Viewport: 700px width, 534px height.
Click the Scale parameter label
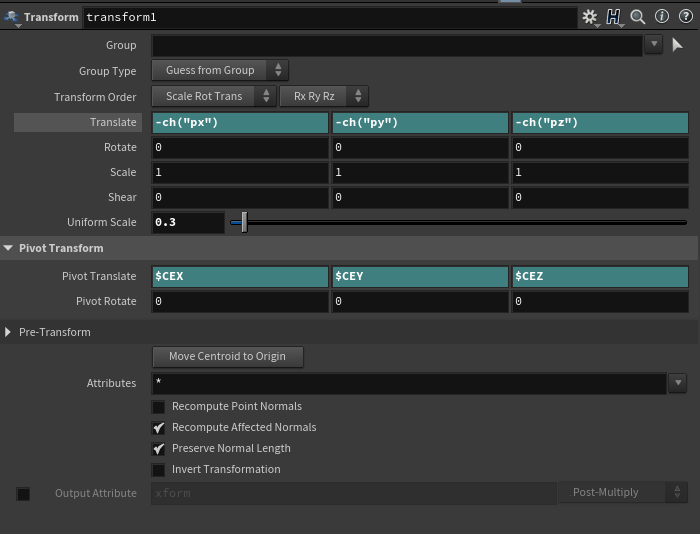tap(123, 172)
